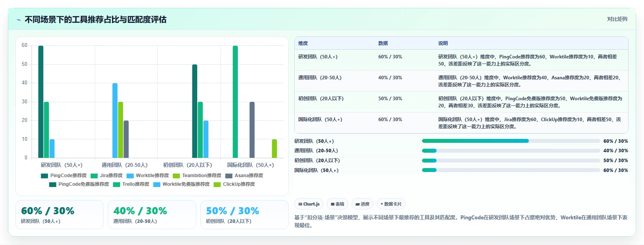Image resolution: width=644 pixels, height=245 pixels.
Task: Toggle ClickUp推荐度 legend item
Action: tap(234, 184)
